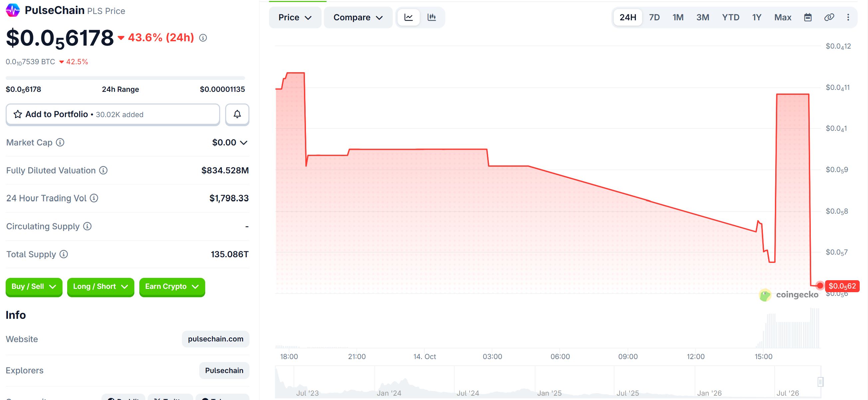Open the chart options kebab menu
The height and width of the screenshot is (400, 868).
(848, 17)
